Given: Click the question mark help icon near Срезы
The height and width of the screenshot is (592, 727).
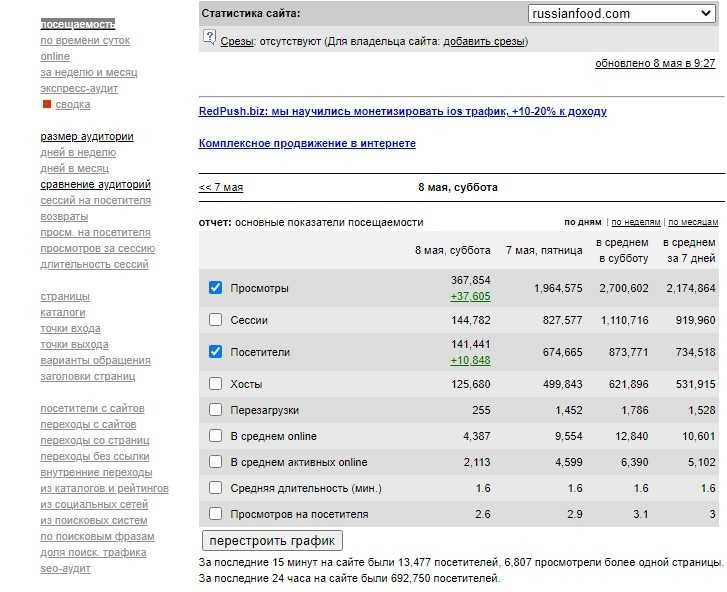Looking at the screenshot, I should 210,38.
